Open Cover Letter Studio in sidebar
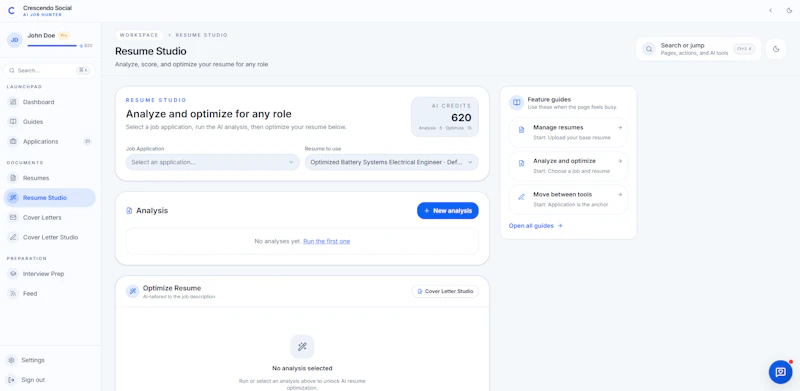 (x=49, y=237)
